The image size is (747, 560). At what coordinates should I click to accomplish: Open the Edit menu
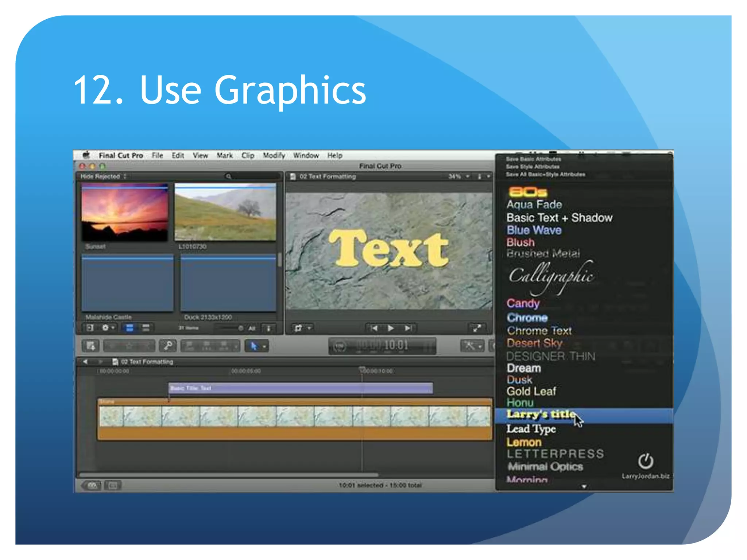click(x=178, y=156)
